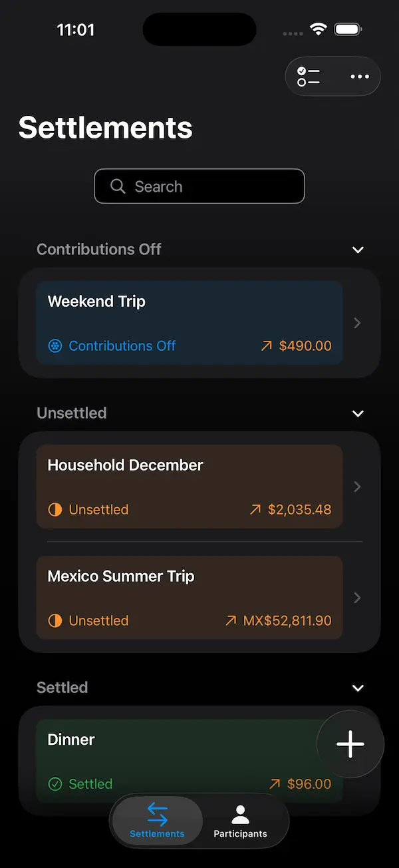Select the Settlements tab
Image resolution: width=399 pixels, height=868 pixels.
[x=158, y=821]
